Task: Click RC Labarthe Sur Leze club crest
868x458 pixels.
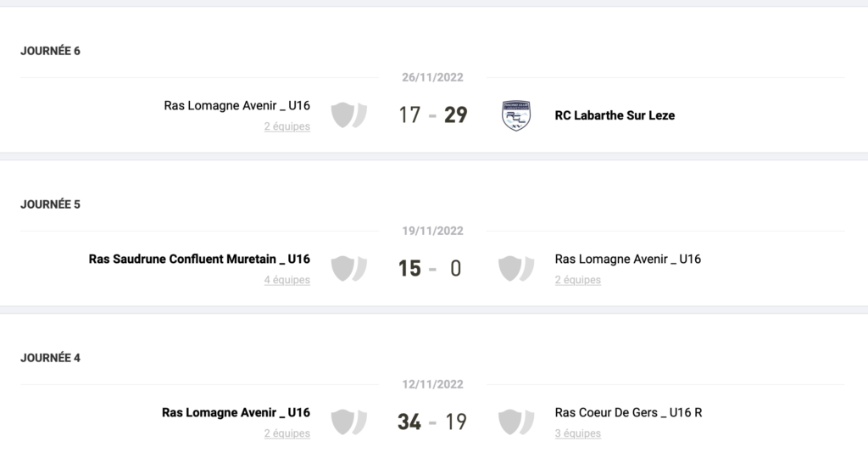Action: (x=516, y=115)
